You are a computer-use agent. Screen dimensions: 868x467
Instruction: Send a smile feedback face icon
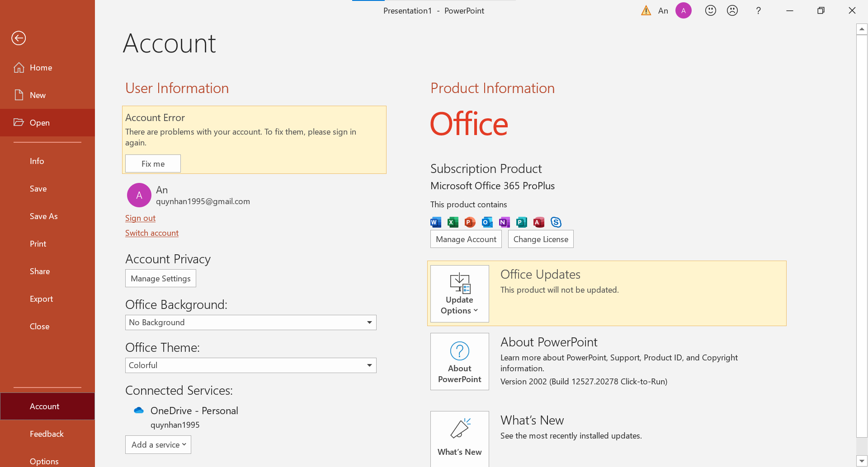pos(711,10)
